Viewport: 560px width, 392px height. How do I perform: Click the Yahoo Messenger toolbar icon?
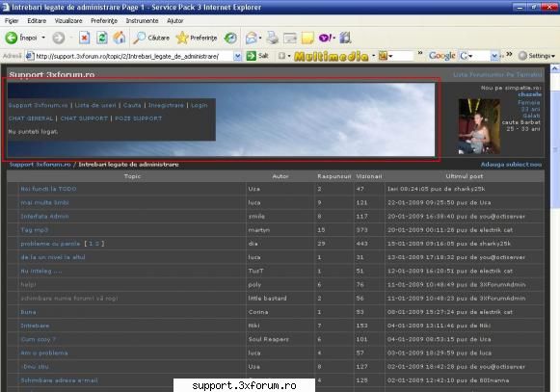(x=327, y=38)
